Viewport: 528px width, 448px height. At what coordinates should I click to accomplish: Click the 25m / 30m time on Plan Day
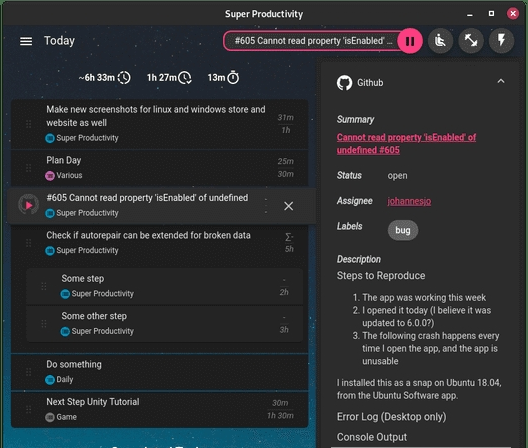[x=286, y=168]
